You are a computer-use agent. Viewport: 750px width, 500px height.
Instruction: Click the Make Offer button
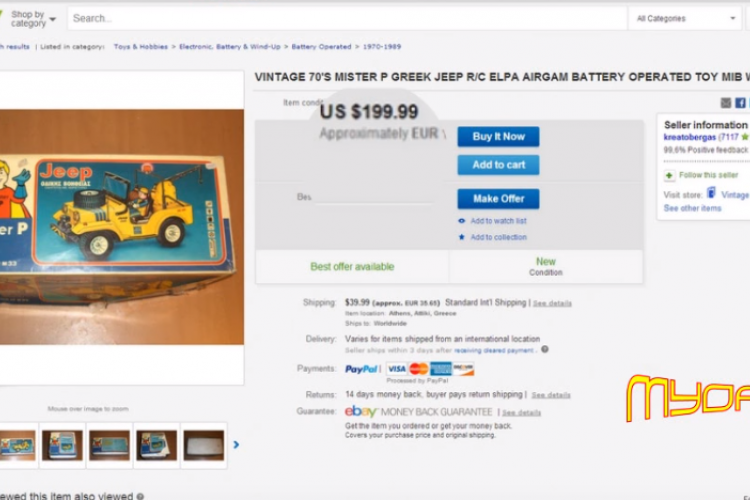coord(498,199)
